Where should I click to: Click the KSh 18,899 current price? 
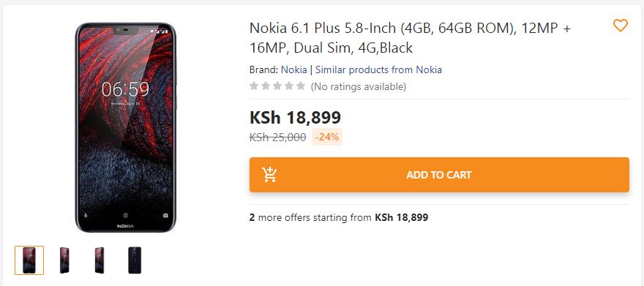coord(296,118)
